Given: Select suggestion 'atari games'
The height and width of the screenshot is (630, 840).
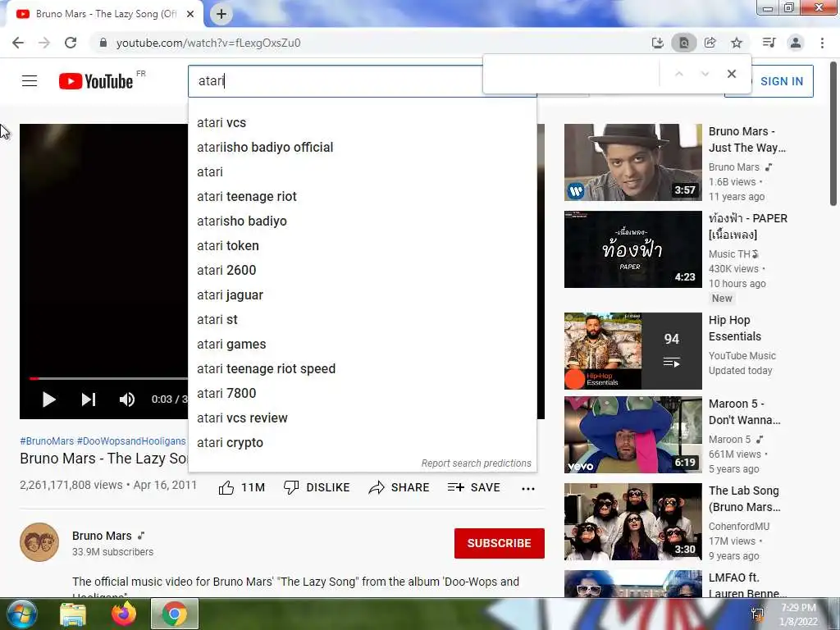Looking at the screenshot, I should [x=362, y=344].
